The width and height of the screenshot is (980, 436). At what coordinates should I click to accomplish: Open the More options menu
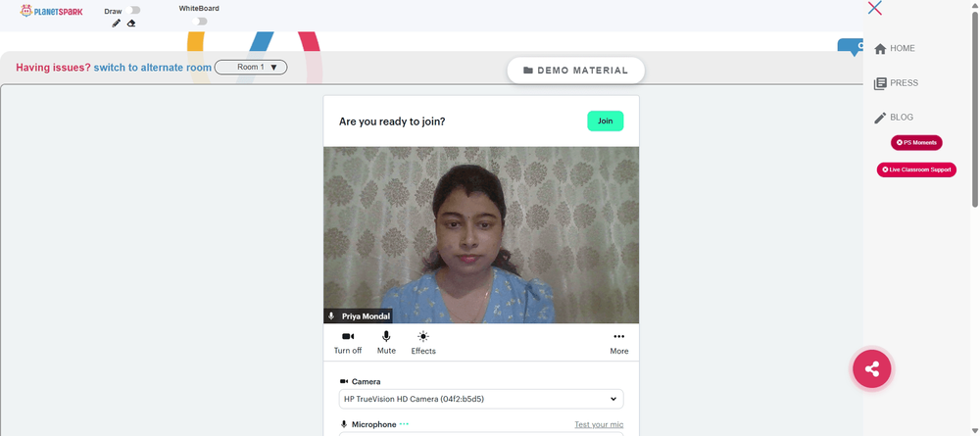[618, 343]
